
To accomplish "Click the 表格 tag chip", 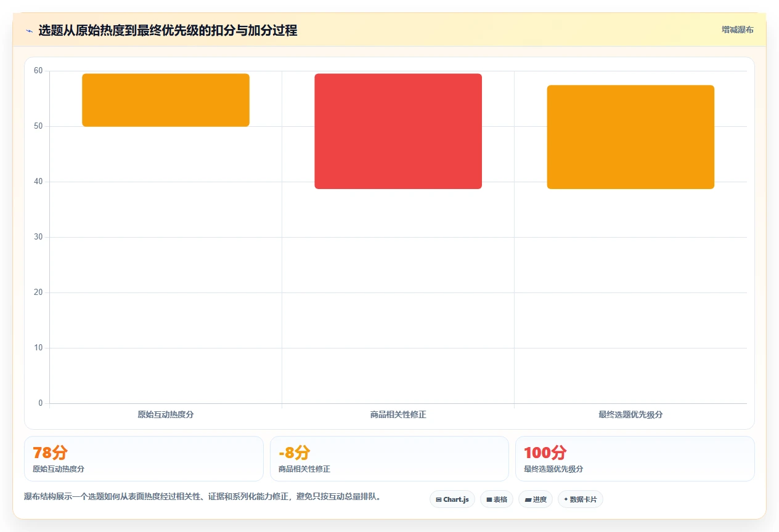I will click(x=497, y=499).
